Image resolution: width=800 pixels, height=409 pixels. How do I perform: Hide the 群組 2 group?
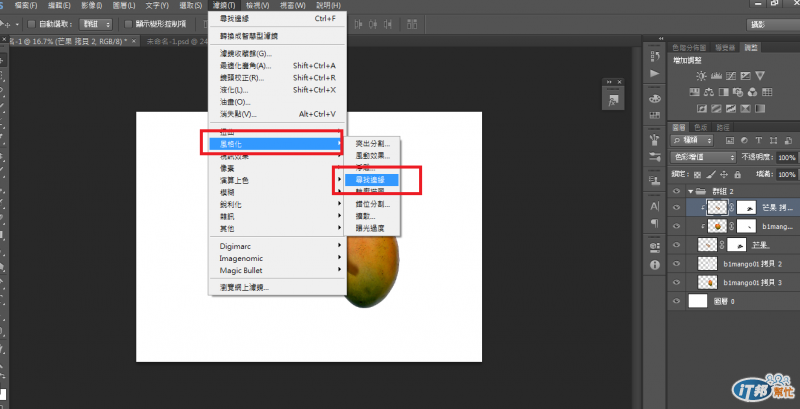pyautogui.click(x=677, y=191)
